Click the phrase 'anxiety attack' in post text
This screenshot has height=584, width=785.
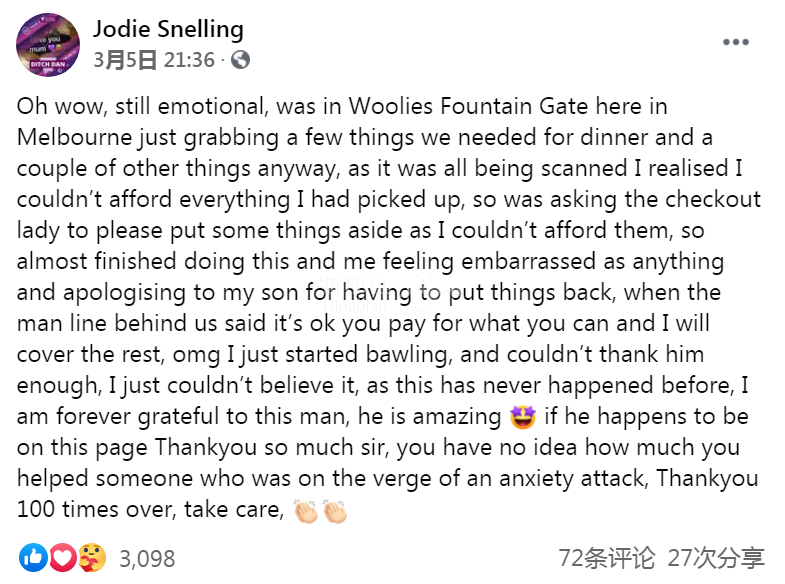pyautogui.click(x=574, y=479)
